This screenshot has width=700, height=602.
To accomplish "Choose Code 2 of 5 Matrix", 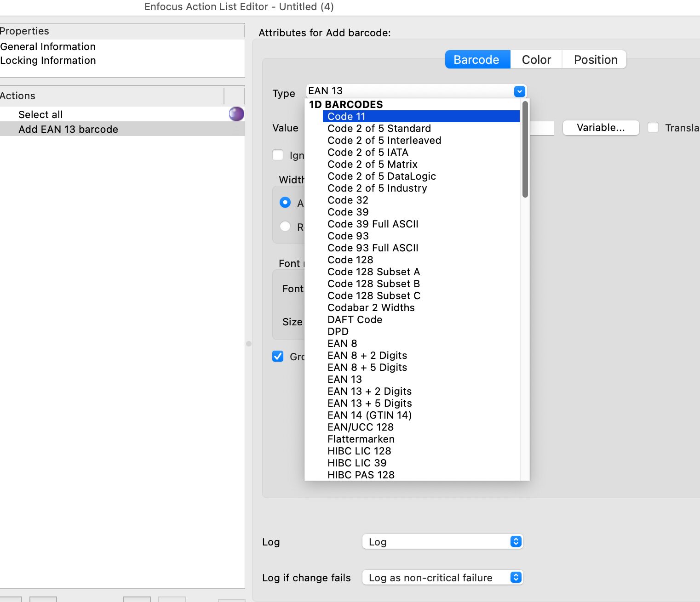I will (x=372, y=164).
